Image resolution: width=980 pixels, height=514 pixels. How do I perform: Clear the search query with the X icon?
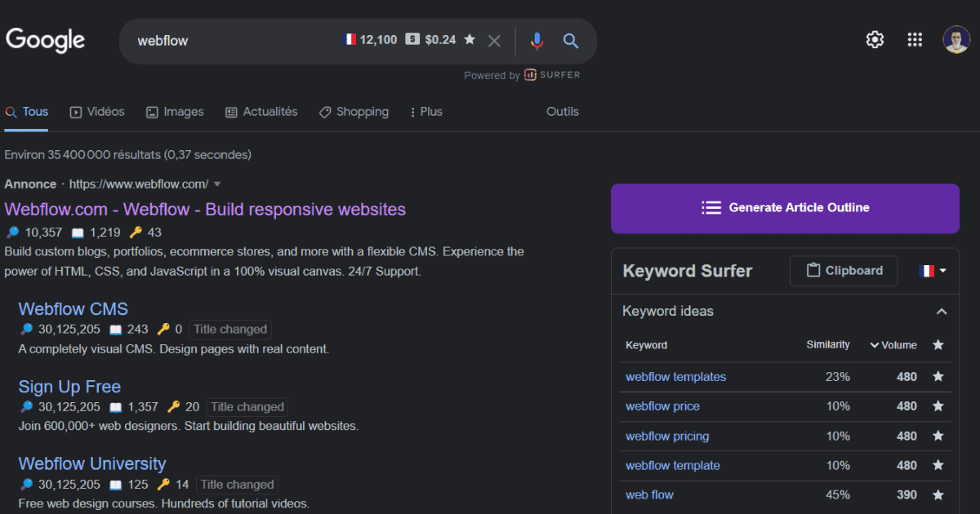pos(494,40)
